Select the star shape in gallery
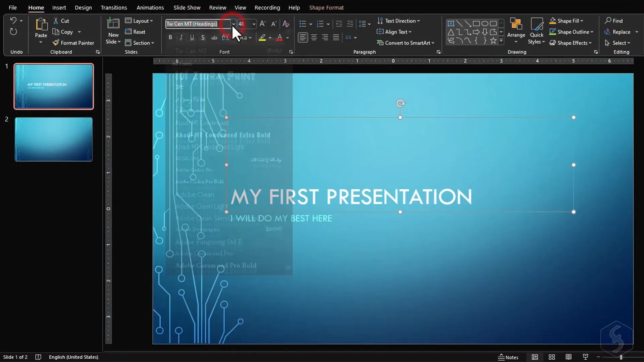Screen dimensions: 644x362 click(493, 41)
